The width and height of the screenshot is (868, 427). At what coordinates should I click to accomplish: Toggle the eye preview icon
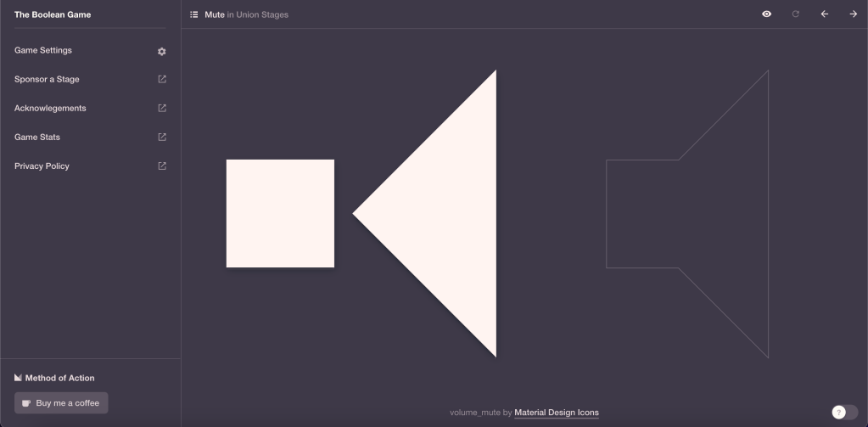[766, 14]
